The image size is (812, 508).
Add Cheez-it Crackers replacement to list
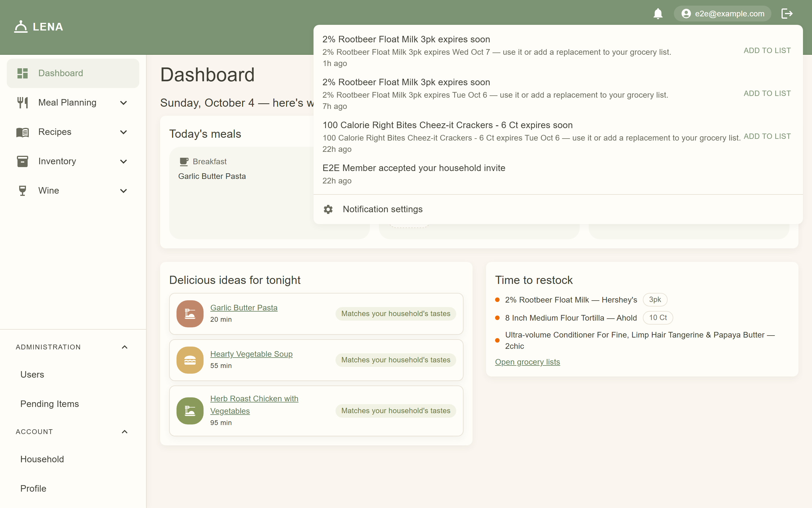[767, 136]
